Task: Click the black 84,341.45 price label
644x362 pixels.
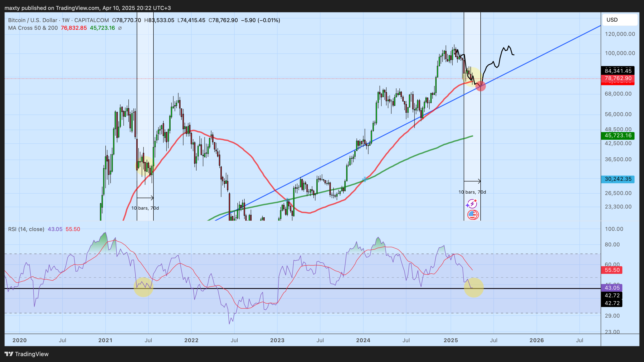Action: click(x=618, y=71)
